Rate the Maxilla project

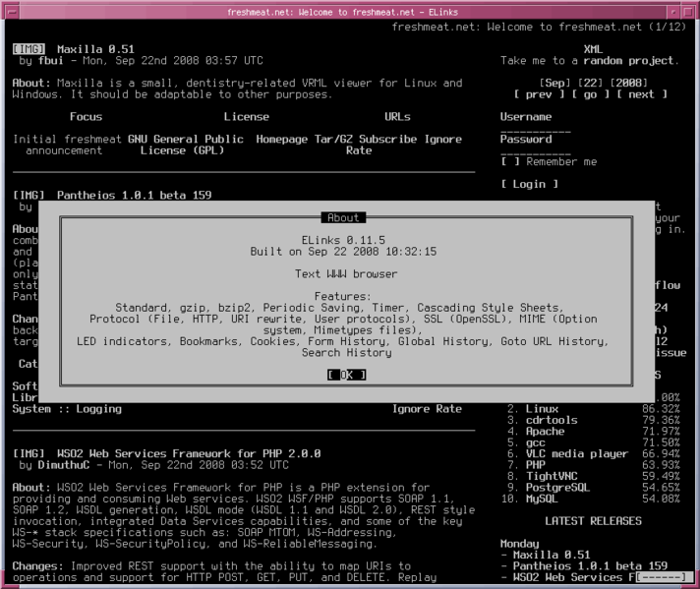[359, 150]
